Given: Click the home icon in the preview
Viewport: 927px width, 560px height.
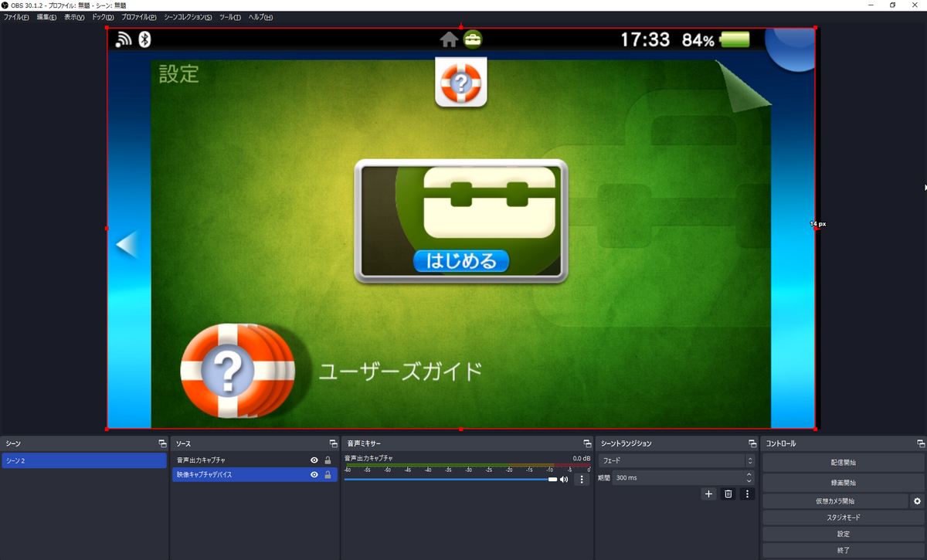Looking at the screenshot, I should (x=449, y=39).
